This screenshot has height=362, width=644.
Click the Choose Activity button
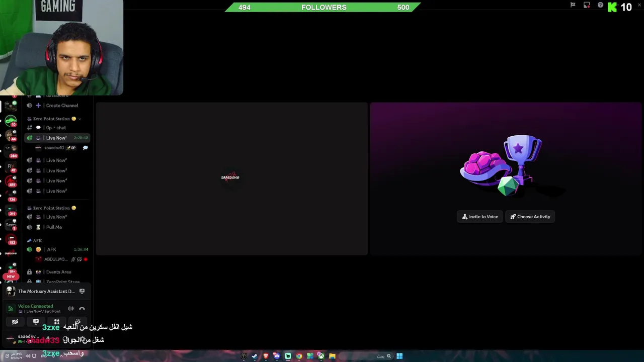pyautogui.click(x=530, y=217)
